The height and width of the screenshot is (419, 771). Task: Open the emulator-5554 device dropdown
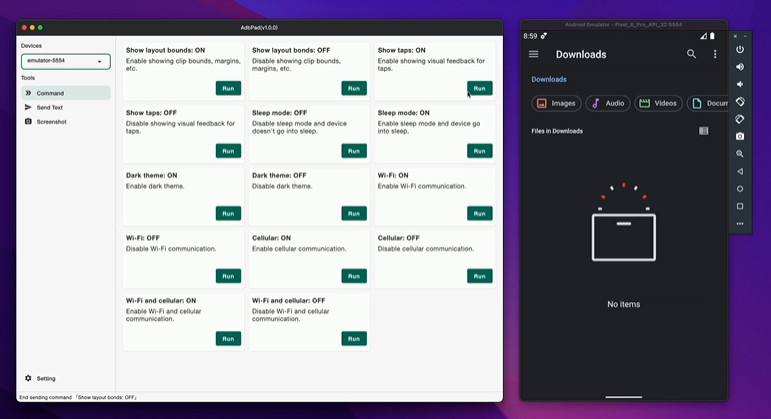[65, 61]
